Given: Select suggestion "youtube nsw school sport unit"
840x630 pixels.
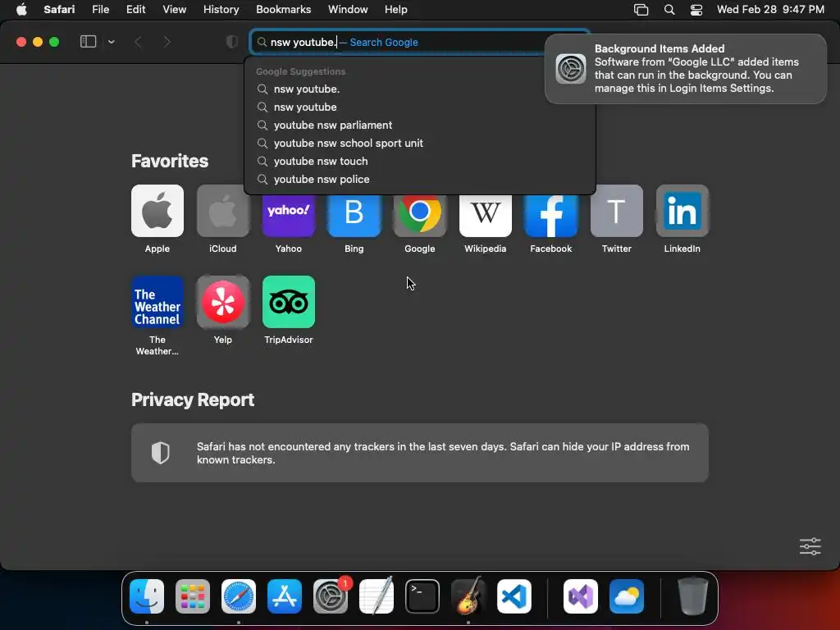Looking at the screenshot, I should 419,143.
